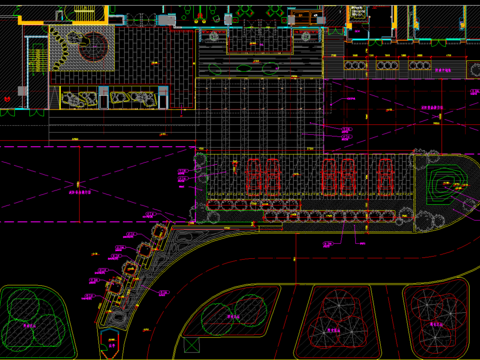
Task: Select topmost square planter box along diagonal wall
Action: [159, 231]
